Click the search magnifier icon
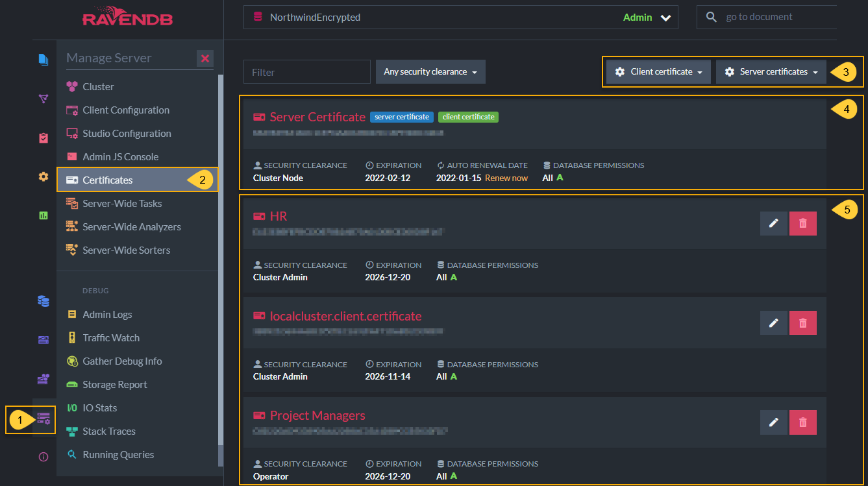Screen dimensions: 868x486 tap(712, 17)
